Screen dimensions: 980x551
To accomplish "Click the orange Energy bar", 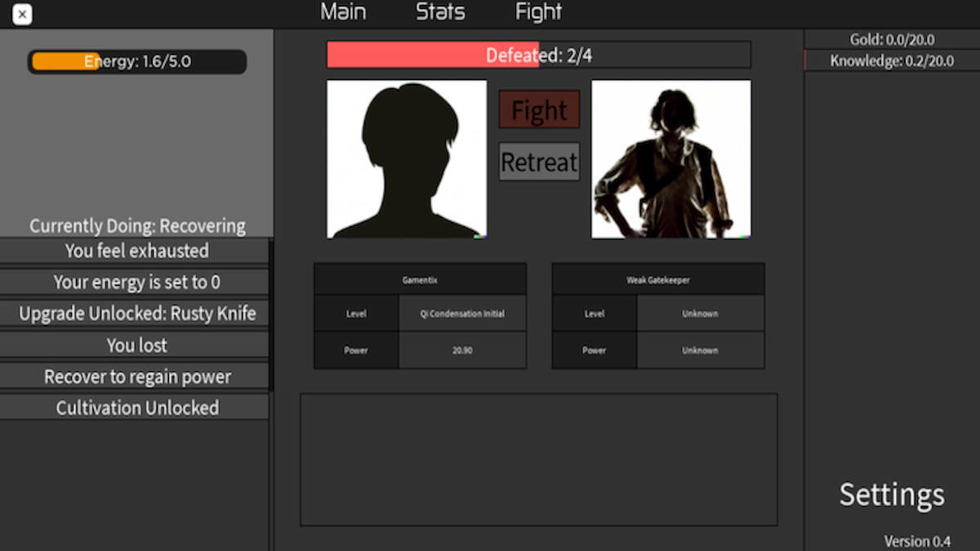I will [x=136, y=61].
